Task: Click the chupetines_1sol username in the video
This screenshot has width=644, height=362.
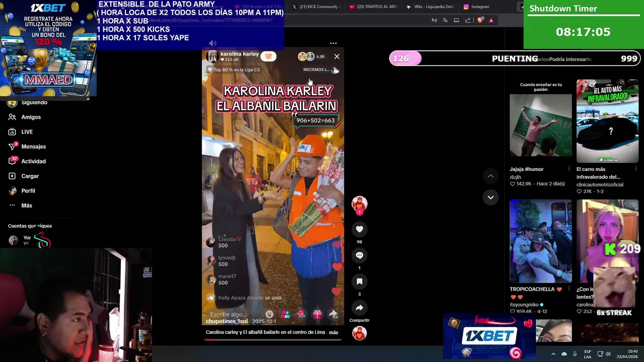Action: point(227,321)
